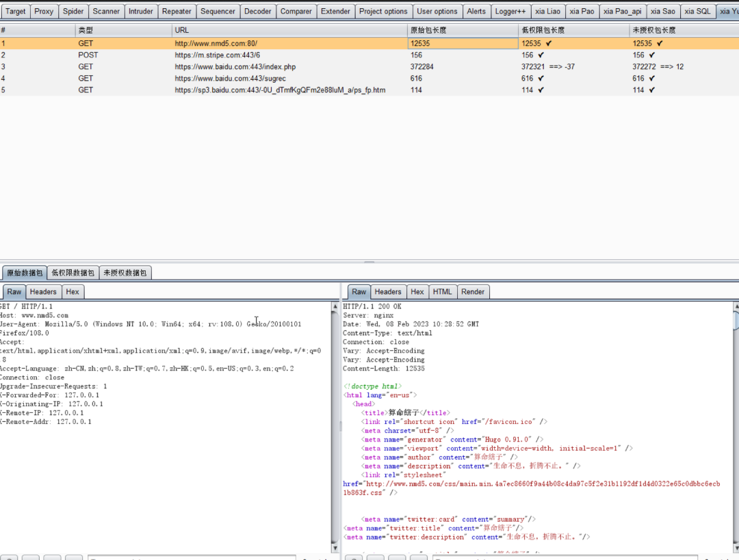Click the highlighted original length cell 12535

463,43
